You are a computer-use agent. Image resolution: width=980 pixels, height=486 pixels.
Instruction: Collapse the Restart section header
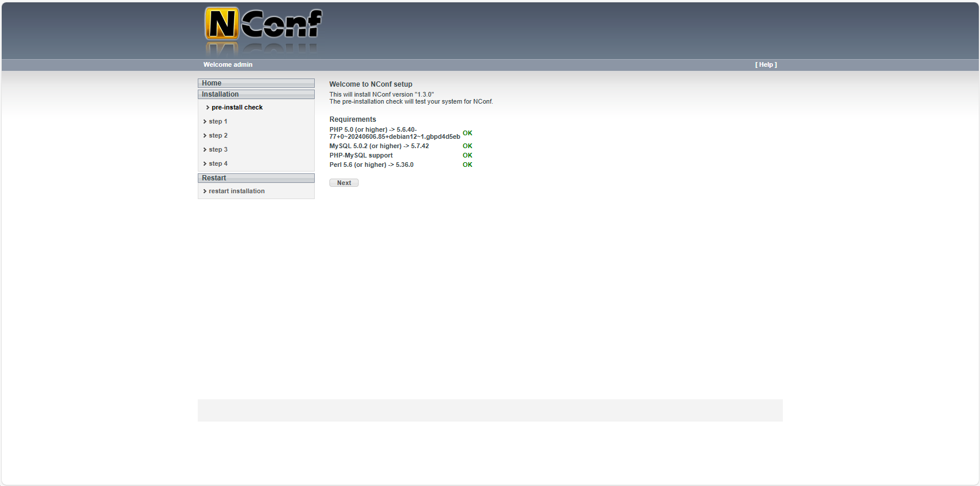coord(256,178)
